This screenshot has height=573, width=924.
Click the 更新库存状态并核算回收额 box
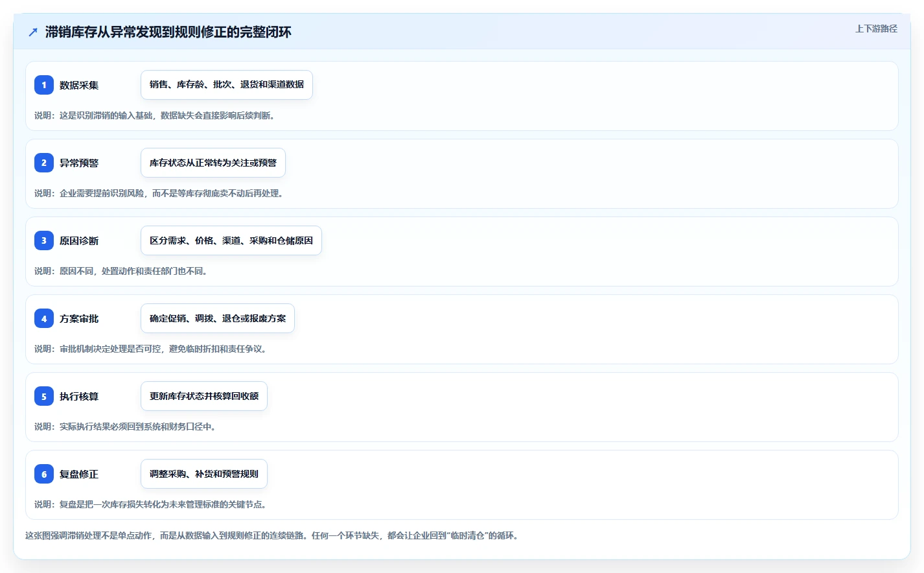click(x=204, y=396)
